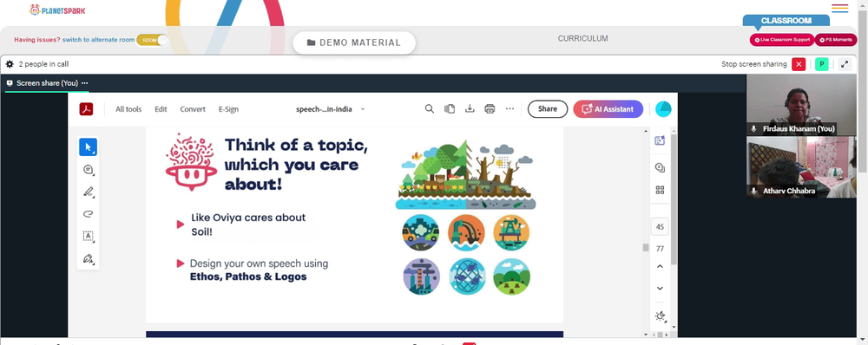Viewport: 868px width, 345px height.
Task: Click Atharv Chhabra video tile
Action: pyautogui.click(x=801, y=167)
